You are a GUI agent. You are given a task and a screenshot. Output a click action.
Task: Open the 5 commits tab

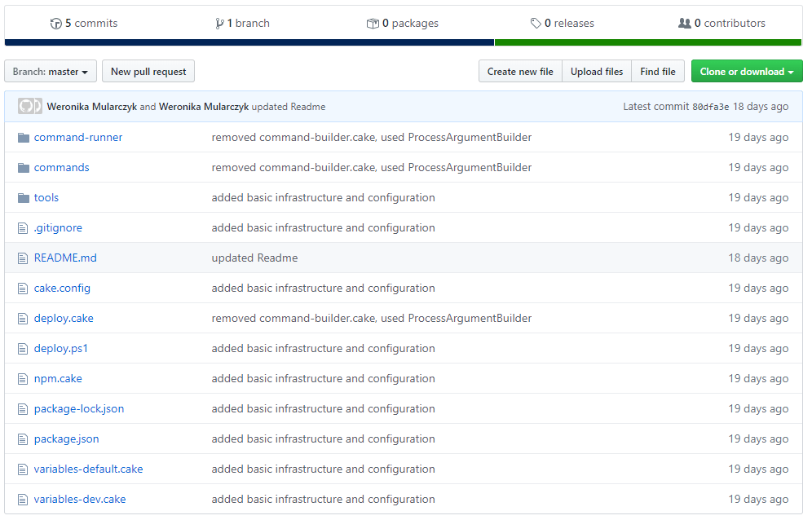(84, 24)
